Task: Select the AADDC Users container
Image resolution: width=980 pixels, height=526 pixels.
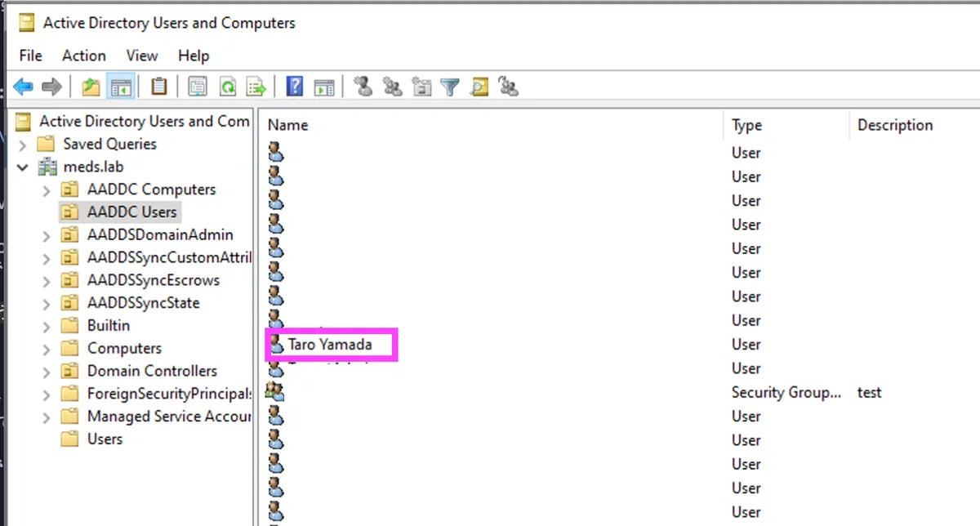Action: pyautogui.click(x=131, y=212)
